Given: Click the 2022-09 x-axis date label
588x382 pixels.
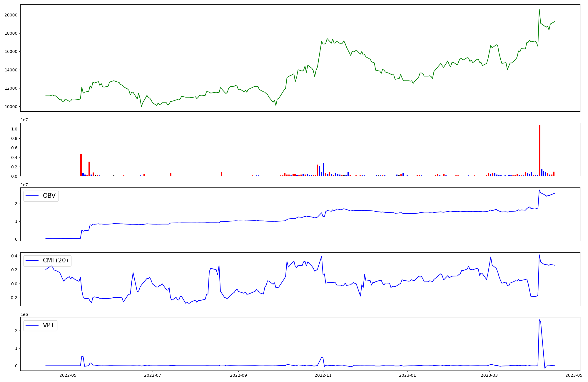Looking at the screenshot, I should (x=238, y=375).
